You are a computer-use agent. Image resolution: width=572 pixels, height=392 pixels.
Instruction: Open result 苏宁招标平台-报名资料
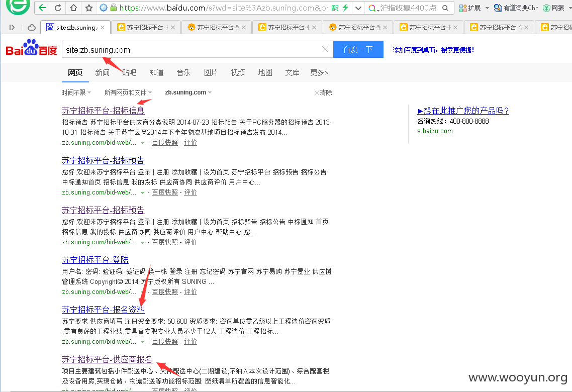(x=103, y=310)
